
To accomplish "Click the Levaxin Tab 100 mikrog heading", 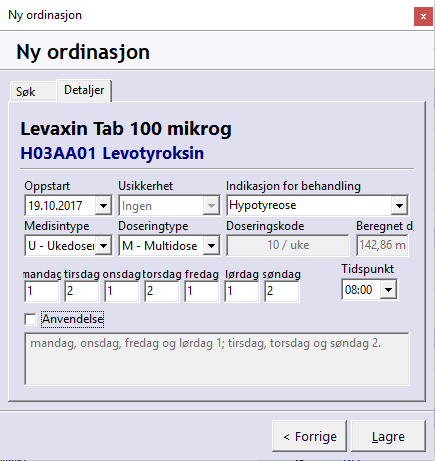I will click(126, 129).
